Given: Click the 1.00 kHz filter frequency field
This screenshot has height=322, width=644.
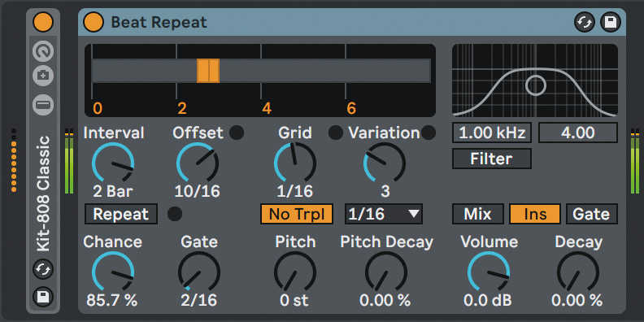Looking at the screenshot, I should tap(492, 133).
